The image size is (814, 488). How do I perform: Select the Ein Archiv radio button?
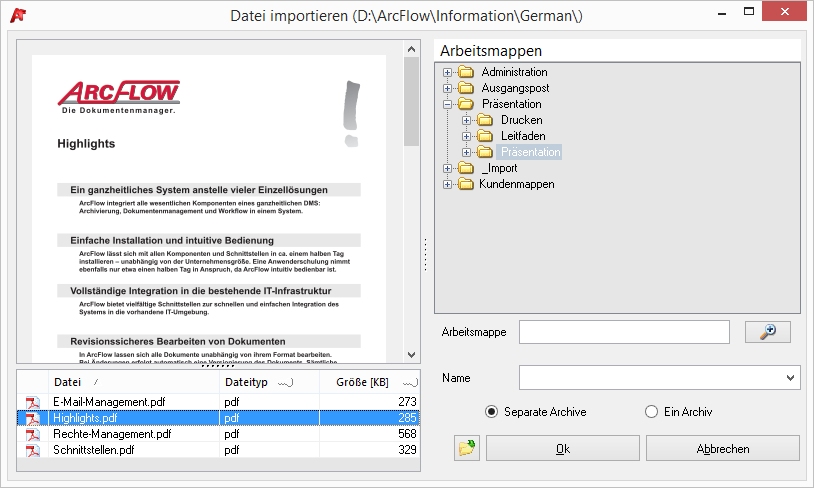(651, 412)
